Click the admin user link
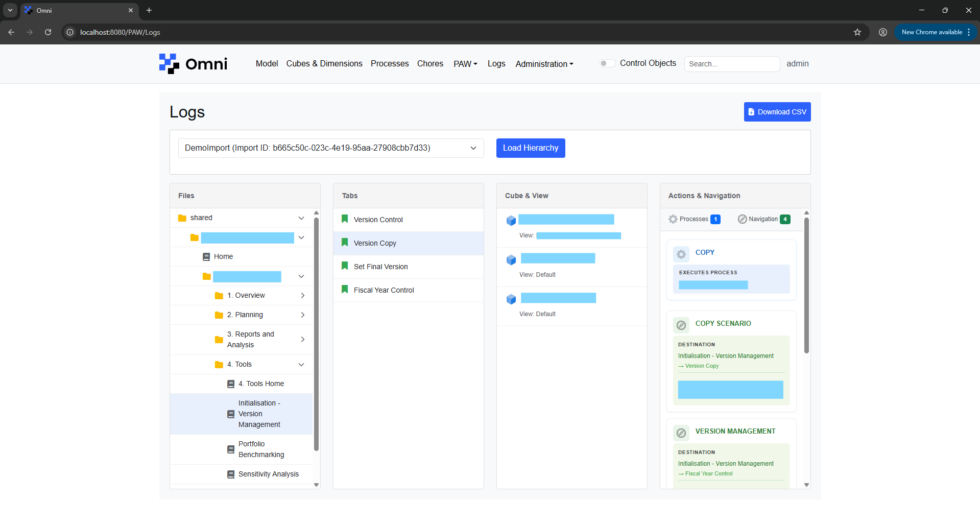The image size is (980, 525). (797, 64)
